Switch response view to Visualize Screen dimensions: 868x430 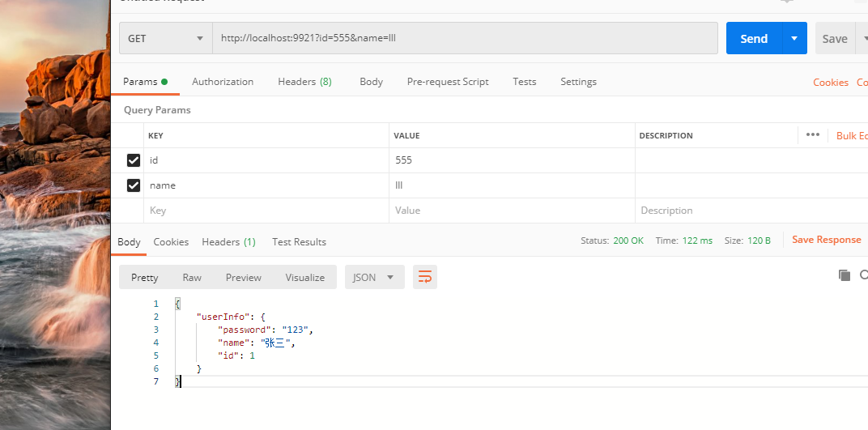coord(305,277)
